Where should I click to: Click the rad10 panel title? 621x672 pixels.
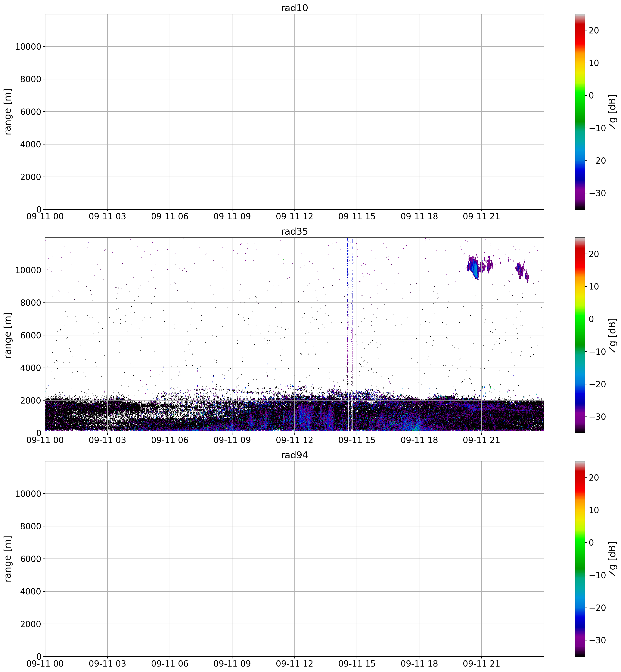tap(294, 8)
